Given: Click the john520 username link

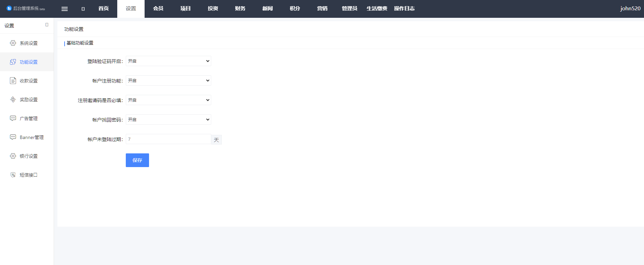Looking at the screenshot, I should (630, 9).
